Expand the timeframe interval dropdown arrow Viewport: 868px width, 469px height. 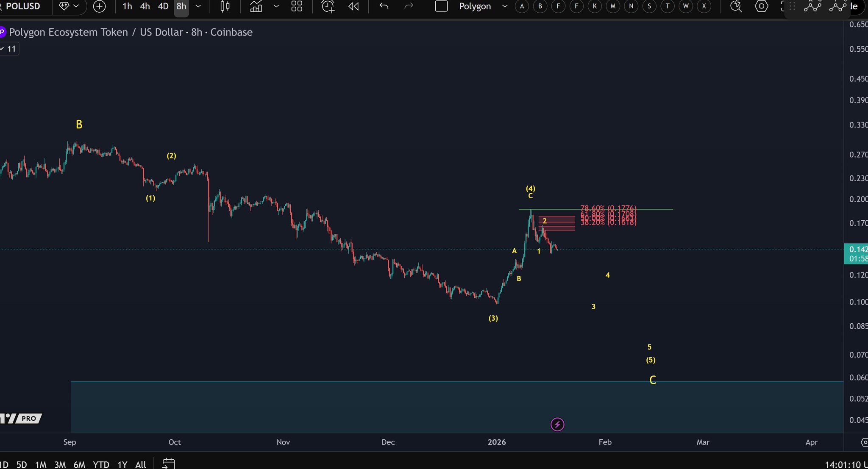[198, 6]
